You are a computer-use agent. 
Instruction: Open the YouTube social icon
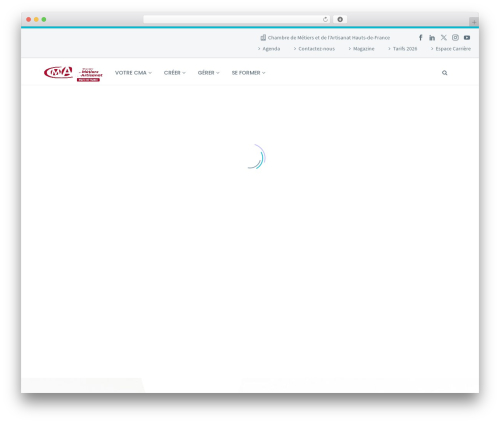click(467, 38)
